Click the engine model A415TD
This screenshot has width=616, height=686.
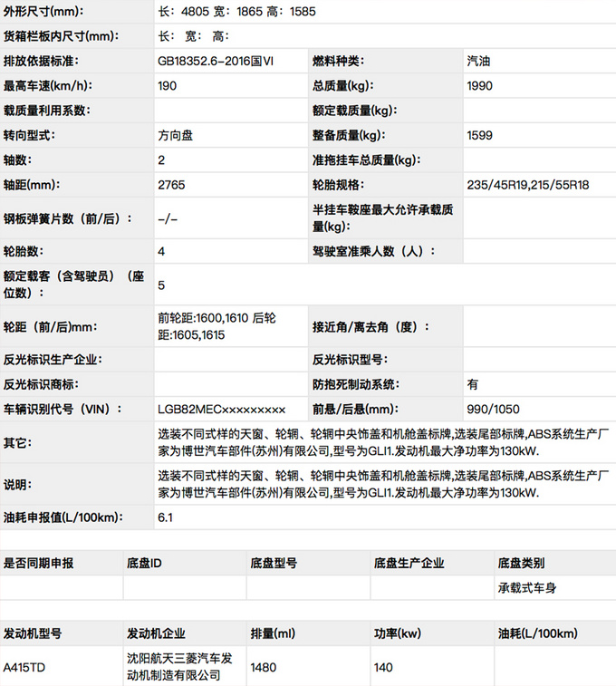24,668
